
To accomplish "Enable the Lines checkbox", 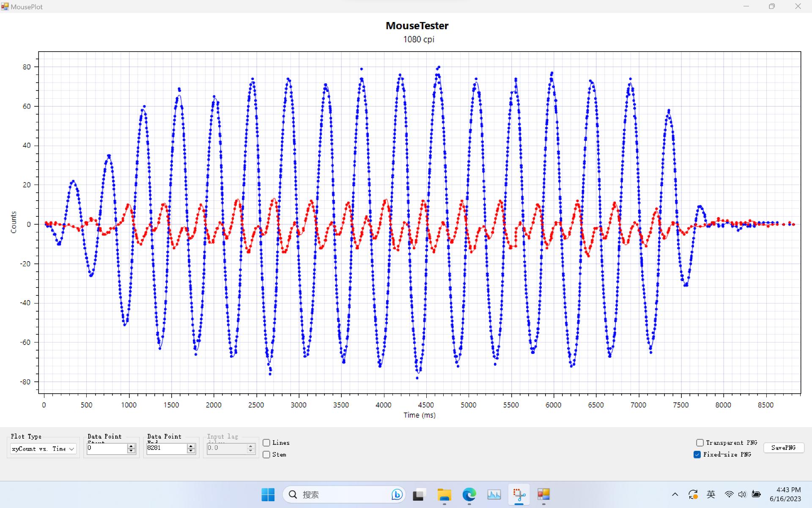I will point(266,443).
